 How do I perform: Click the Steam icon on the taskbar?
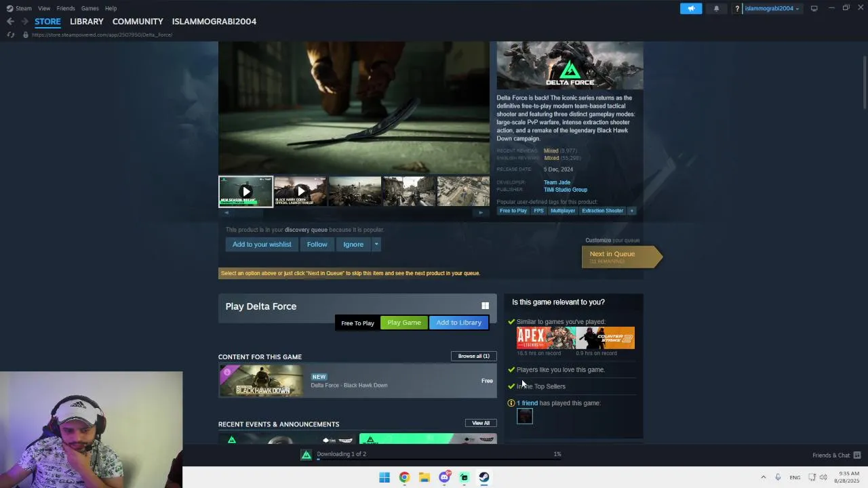coord(484,477)
